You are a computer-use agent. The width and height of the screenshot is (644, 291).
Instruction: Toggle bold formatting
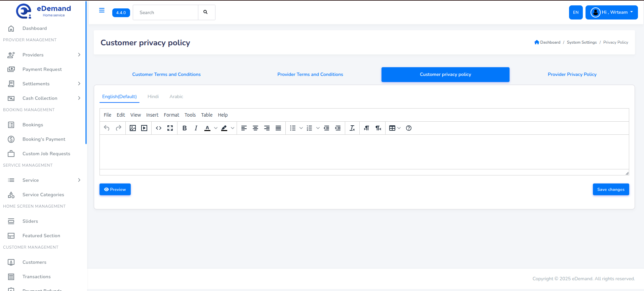point(185,128)
